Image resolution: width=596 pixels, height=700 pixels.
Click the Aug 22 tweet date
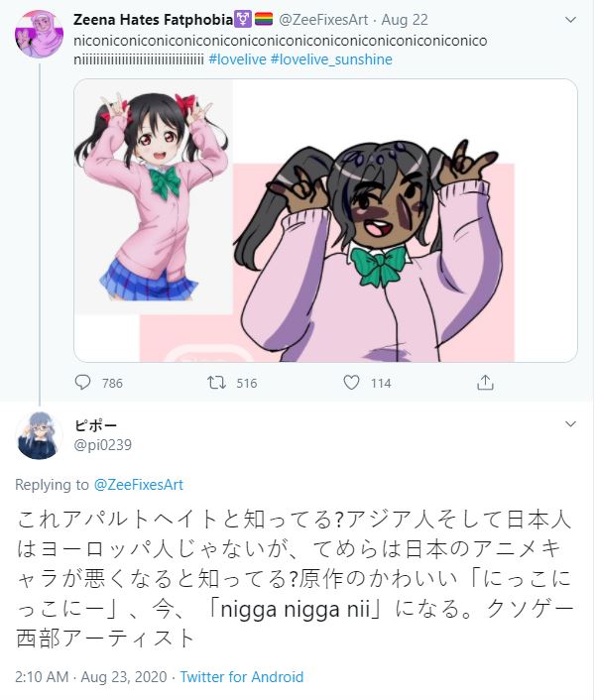point(405,20)
